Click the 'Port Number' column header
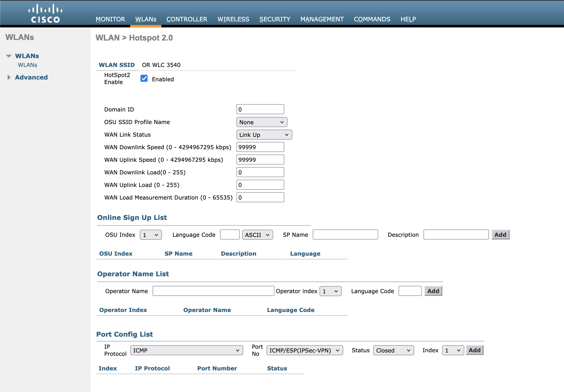Screen dimensions: 564x392 [217, 368]
